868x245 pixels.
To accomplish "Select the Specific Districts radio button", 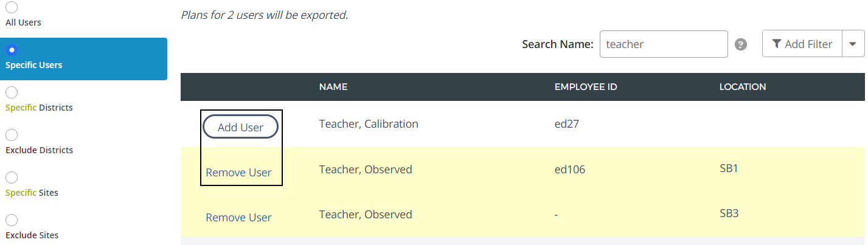I will (12, 92).
